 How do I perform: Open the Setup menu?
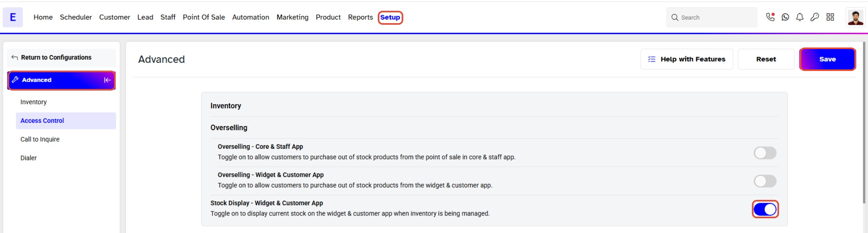point(390,17)
